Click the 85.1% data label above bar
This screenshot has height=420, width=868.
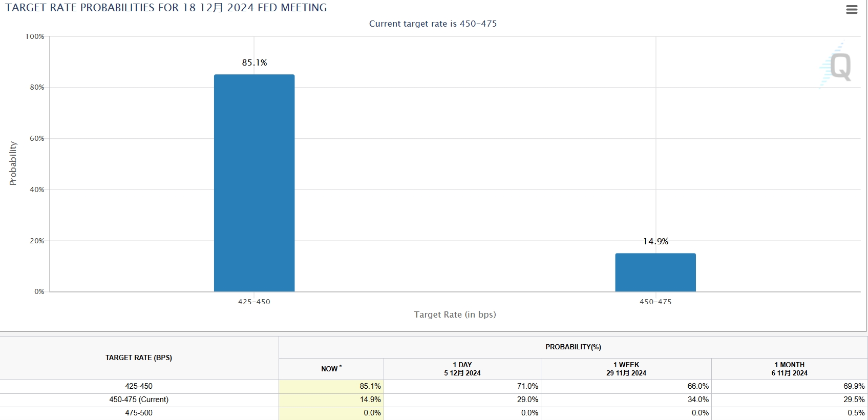point(255,62)
